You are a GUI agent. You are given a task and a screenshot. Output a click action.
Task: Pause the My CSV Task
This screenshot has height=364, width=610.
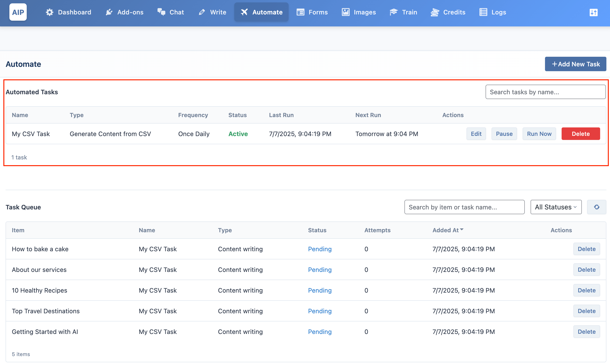coord(504,134)
